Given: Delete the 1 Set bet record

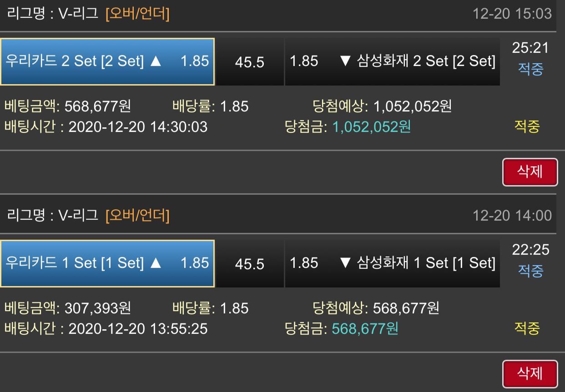Looking at the screenshot, I should click(530, 374).
